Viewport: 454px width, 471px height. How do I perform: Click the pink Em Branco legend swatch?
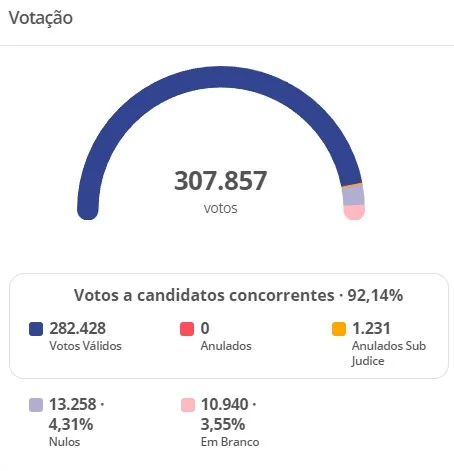[188, 405]
